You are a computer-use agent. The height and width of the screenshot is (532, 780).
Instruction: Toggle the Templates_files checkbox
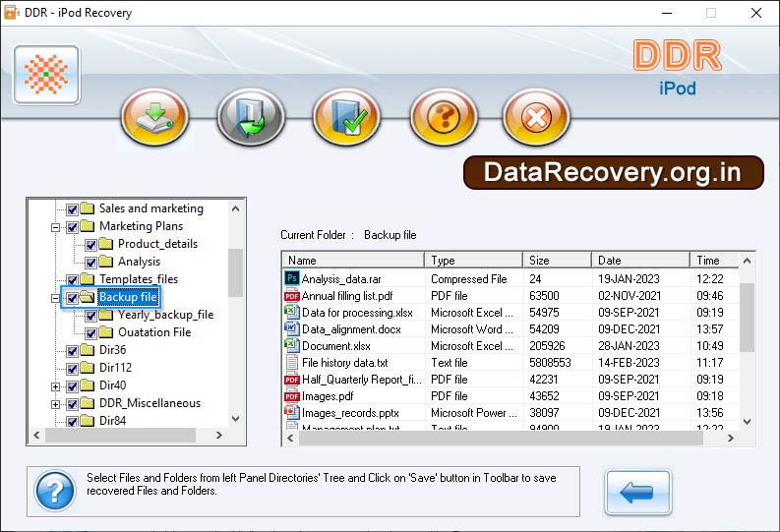click(72, 280)
